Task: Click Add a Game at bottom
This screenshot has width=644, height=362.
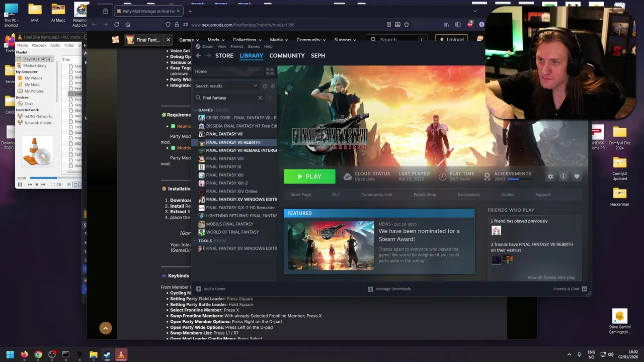Action: 211,289
